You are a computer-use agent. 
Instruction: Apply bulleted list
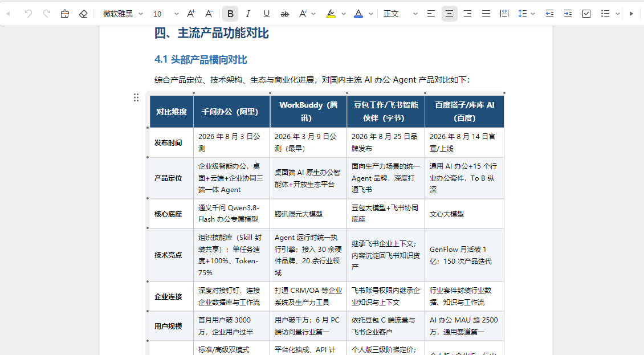(x=605, y=14)
